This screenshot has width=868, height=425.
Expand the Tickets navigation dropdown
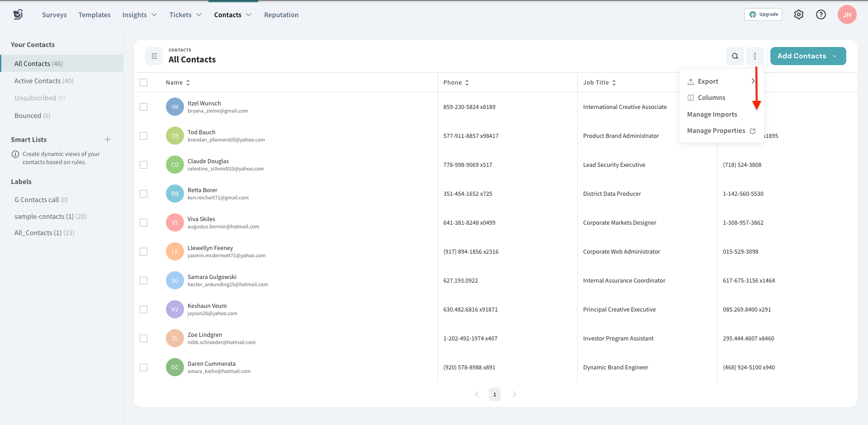185,15
